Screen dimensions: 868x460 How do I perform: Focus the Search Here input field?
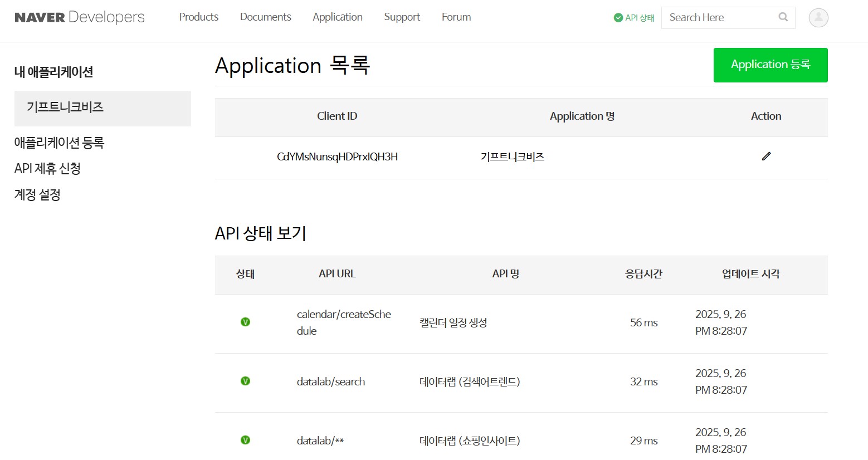(719, 18)
